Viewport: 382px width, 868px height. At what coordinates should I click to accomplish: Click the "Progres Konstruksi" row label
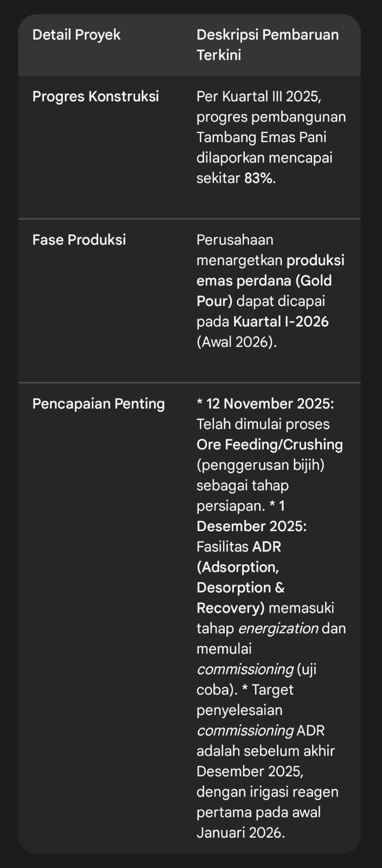[x=95, y=97]
